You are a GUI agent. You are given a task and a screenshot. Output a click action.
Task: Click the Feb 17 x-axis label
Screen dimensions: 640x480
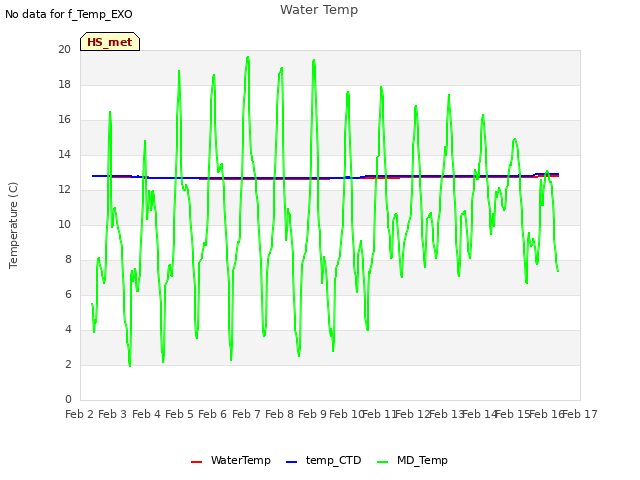tap(580, 414)
